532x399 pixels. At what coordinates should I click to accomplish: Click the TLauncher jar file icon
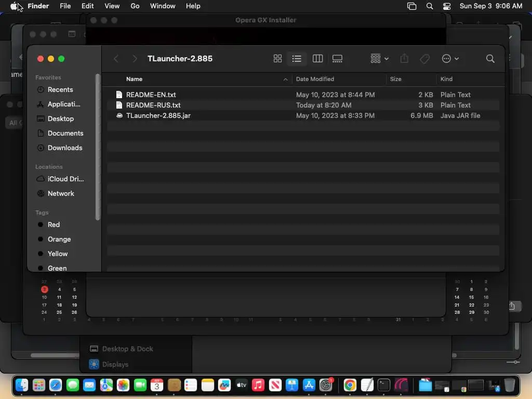tap(119, 116)
